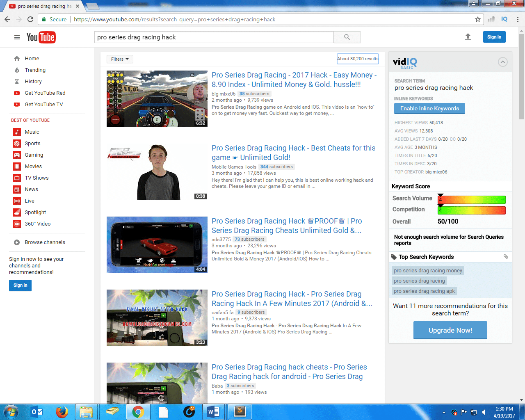Open Hack In A Few Minutes 2017 title
525x420 pixels.
click(x=292, y=299)
